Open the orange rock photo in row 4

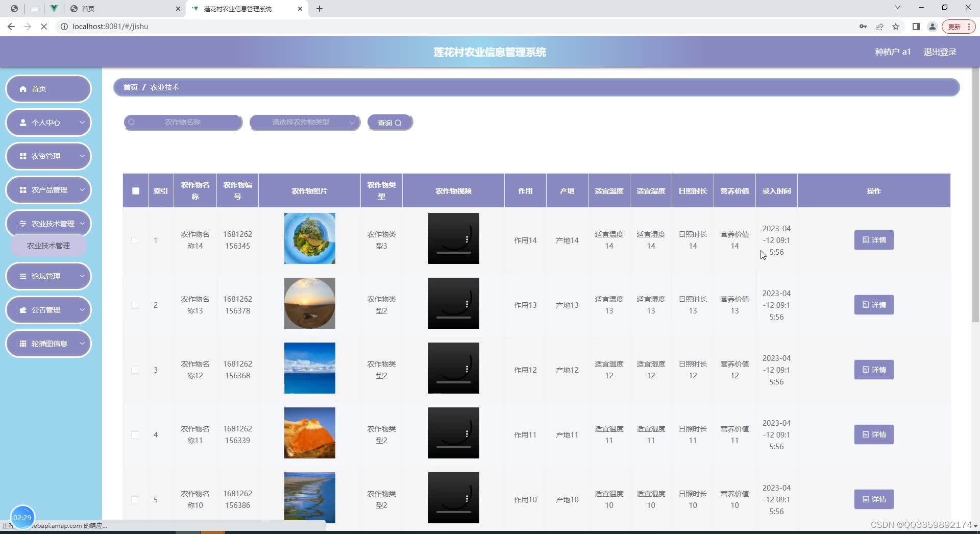click(x=310, y=433)
